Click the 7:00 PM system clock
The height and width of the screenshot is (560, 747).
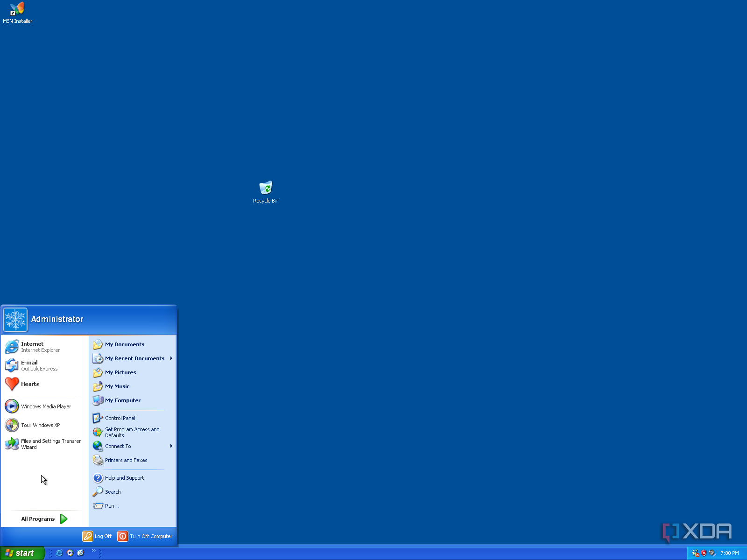pyautogui.click(x=729, y=553)
